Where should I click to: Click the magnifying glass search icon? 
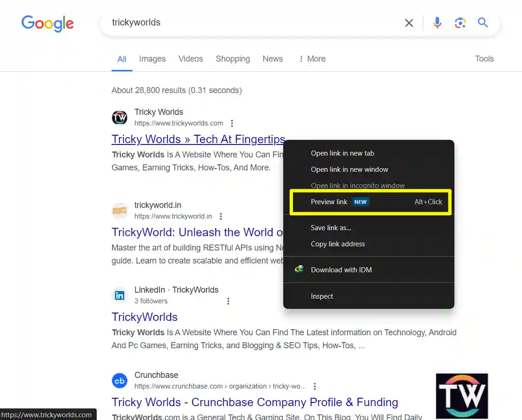pos(483,22)
